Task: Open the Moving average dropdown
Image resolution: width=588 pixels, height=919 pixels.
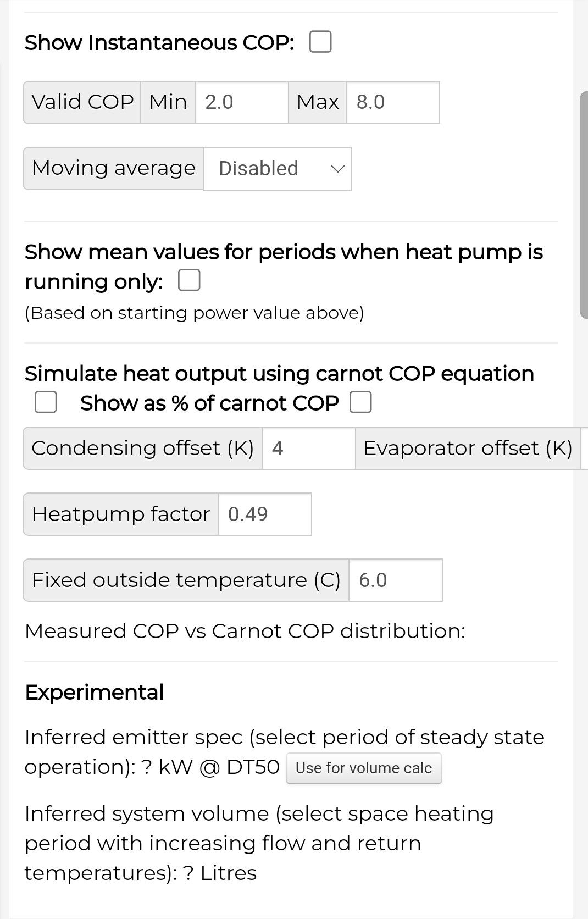Action: click(x=278, y=169)
